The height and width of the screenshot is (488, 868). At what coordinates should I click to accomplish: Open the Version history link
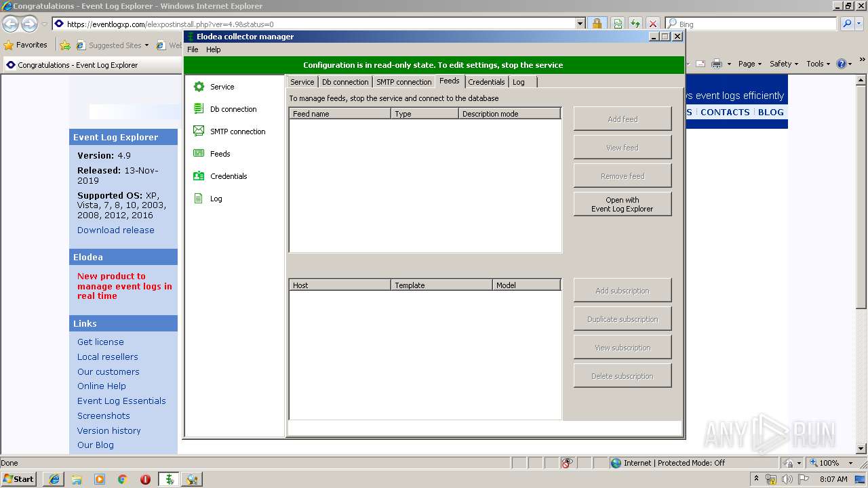pos(109,430)
